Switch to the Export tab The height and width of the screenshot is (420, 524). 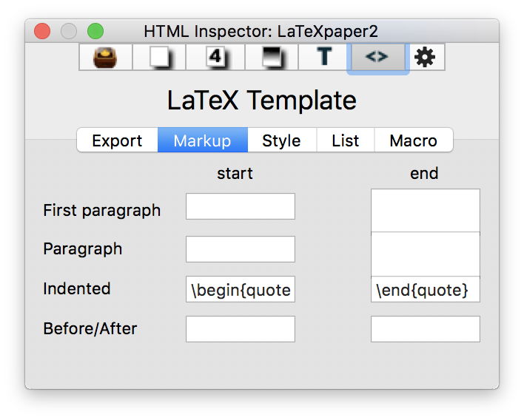point(117,140)
